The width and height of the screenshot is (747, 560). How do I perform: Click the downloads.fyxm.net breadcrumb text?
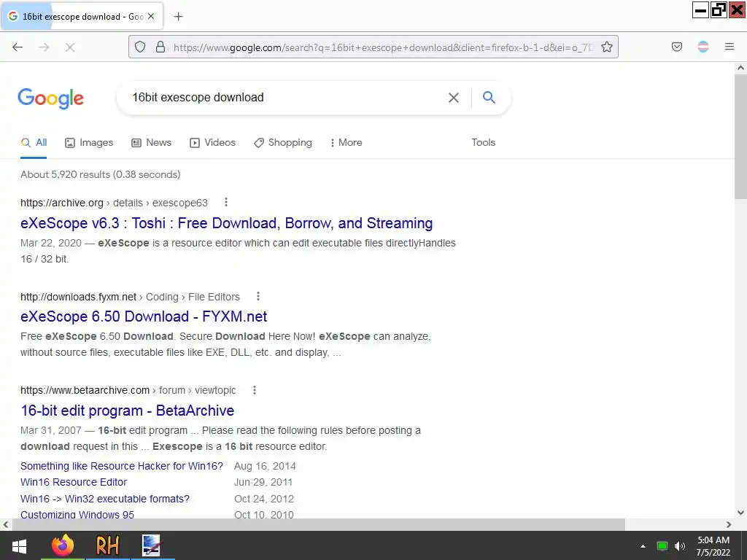click(130, 297)
